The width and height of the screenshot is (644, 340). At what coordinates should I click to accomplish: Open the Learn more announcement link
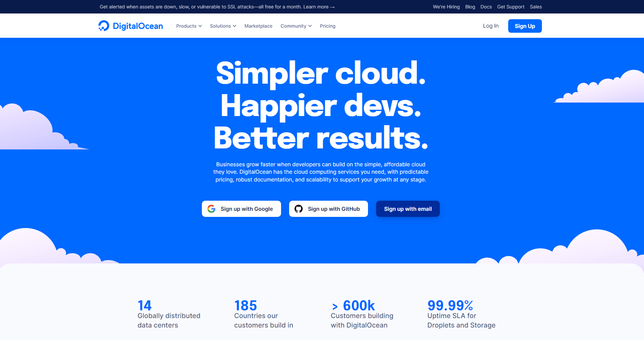[319, 7]
